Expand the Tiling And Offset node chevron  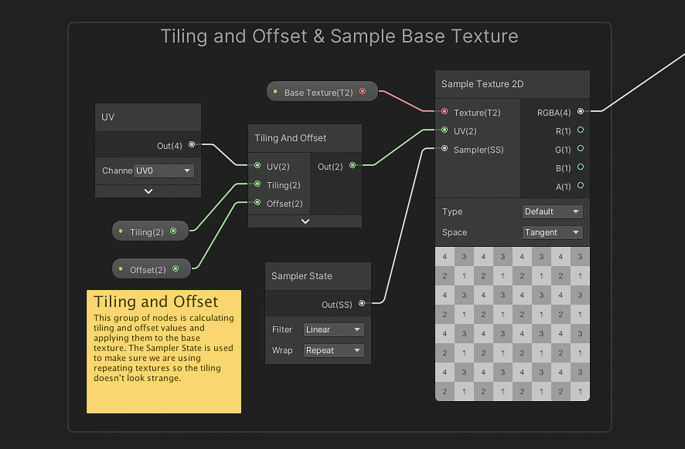[x=305, y=221]
